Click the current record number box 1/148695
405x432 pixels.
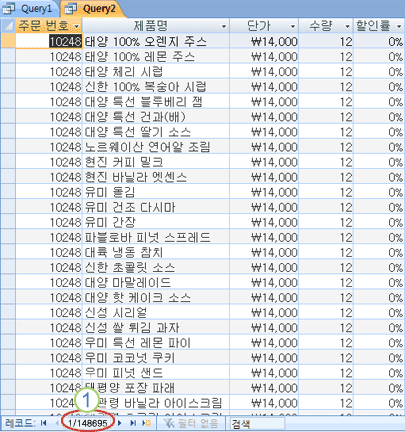click(x=88, y=423)
